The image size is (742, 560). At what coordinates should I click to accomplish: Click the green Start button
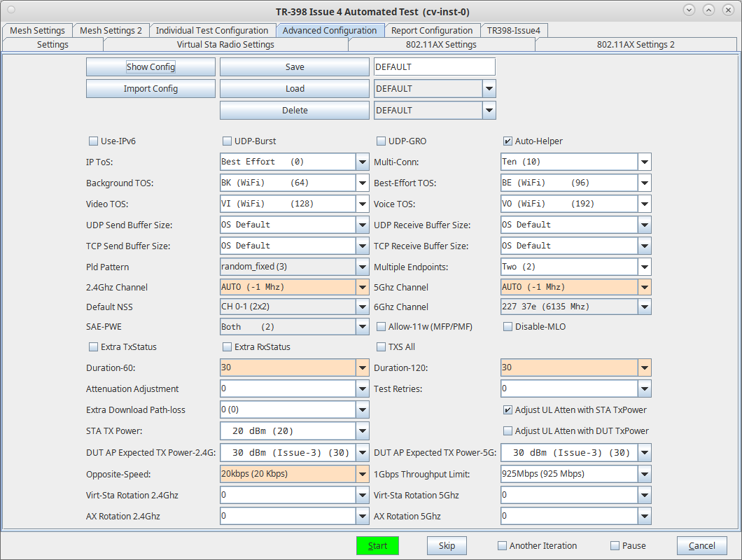point(377,546)
